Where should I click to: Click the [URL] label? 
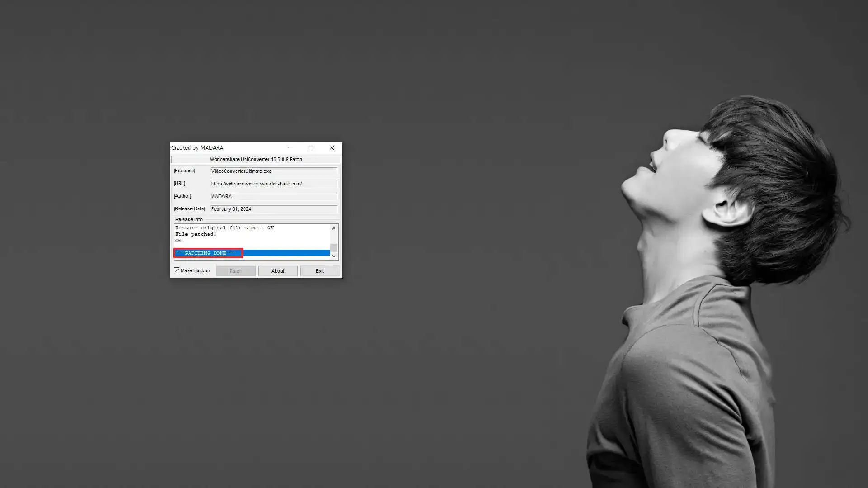[179, 183]
